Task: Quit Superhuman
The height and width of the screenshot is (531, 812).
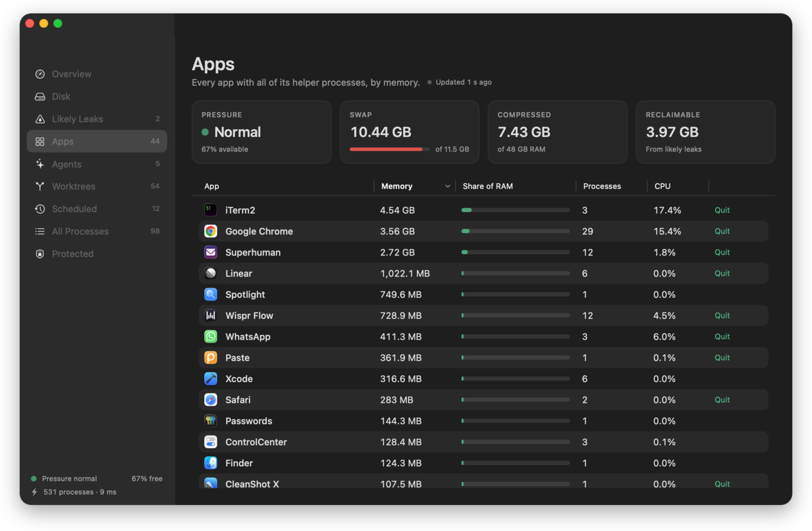Action: [x=722, y=252]
